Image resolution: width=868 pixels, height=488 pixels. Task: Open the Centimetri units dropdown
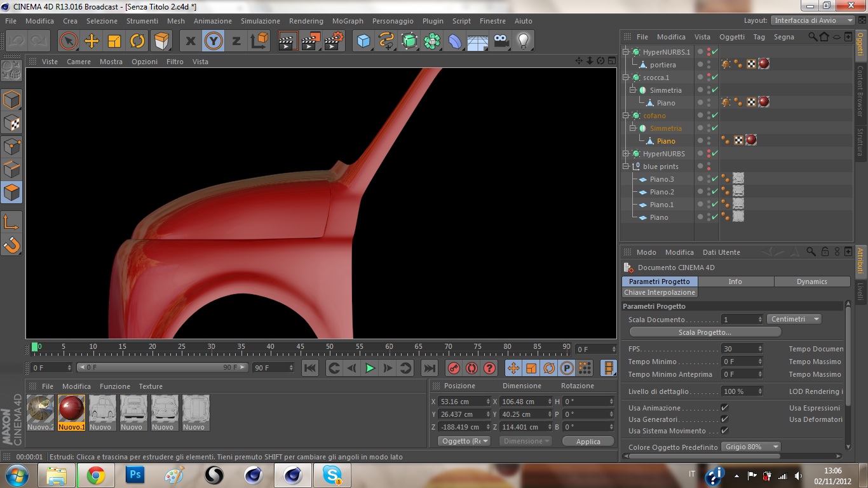pyautogui.click(x=794, y=319)
